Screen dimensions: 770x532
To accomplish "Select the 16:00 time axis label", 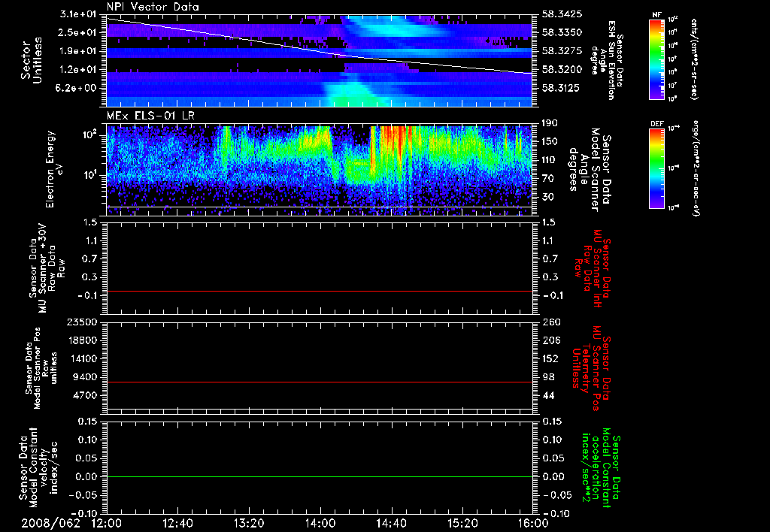I will tap(532, 523).
